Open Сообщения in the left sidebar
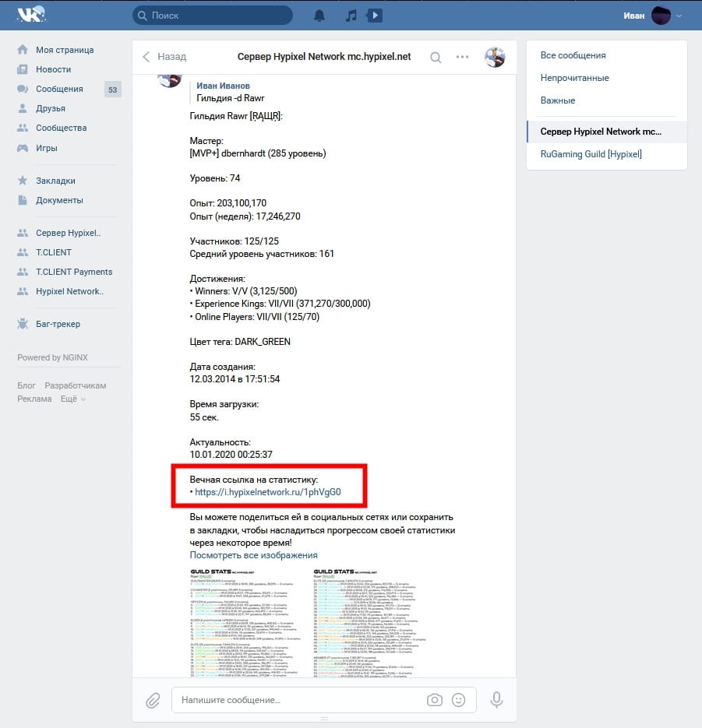Screen dimensions: 702x728 tap(59, 89)
